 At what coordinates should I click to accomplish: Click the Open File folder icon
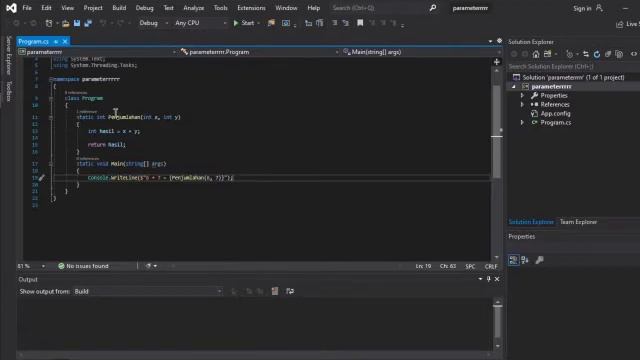click(66, 23)
